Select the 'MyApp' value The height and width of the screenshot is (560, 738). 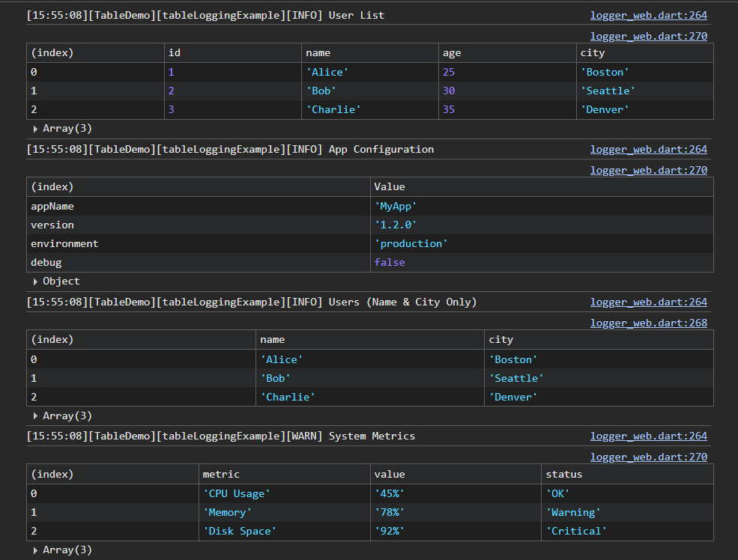tap(396, 206)
